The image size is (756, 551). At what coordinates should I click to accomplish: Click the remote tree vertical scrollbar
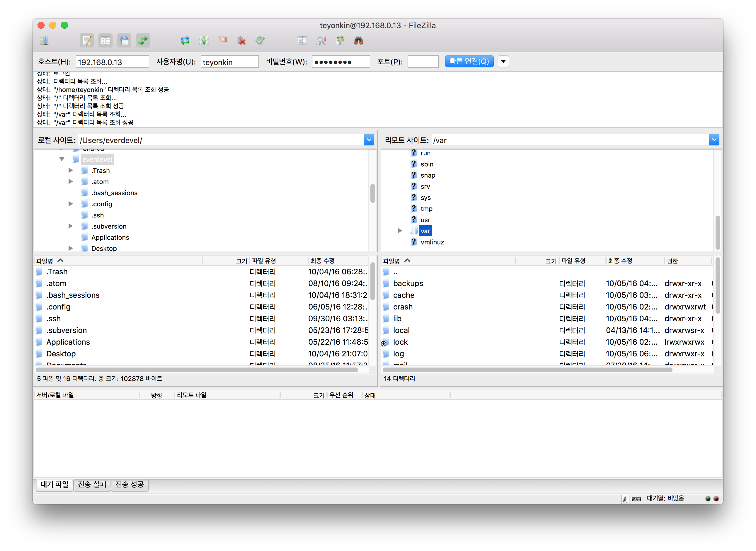[718, 232]
